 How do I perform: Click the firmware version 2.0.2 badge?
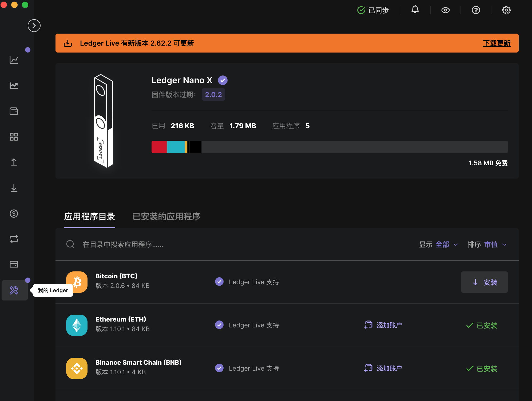[213, 94]
